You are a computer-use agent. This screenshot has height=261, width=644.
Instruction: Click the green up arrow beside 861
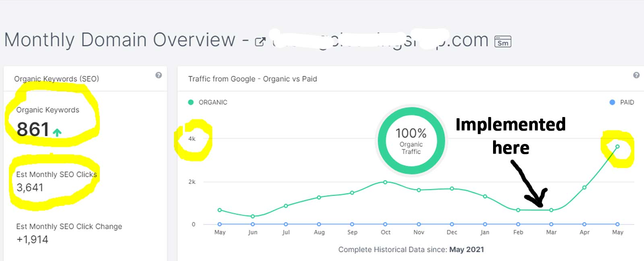[57, 132]
